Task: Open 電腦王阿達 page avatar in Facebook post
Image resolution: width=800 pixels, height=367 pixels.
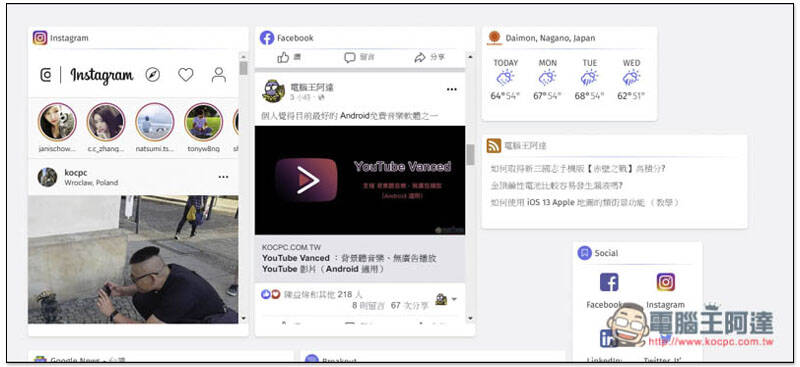Action: (273, 91)
